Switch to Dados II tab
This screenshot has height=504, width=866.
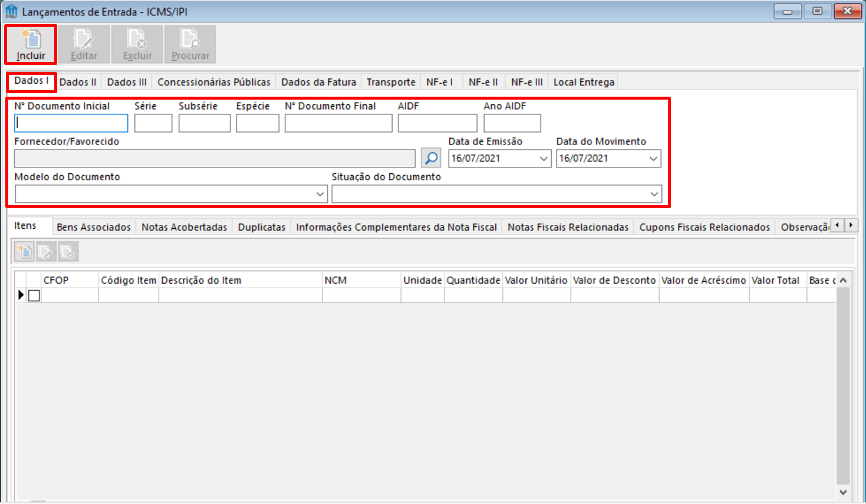[x=78, y=82]
